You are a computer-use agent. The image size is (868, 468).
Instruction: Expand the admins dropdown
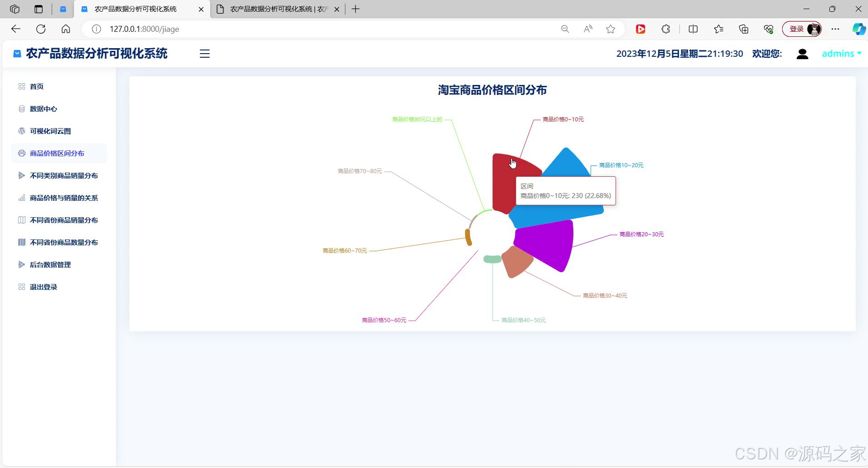coord(841,54)
